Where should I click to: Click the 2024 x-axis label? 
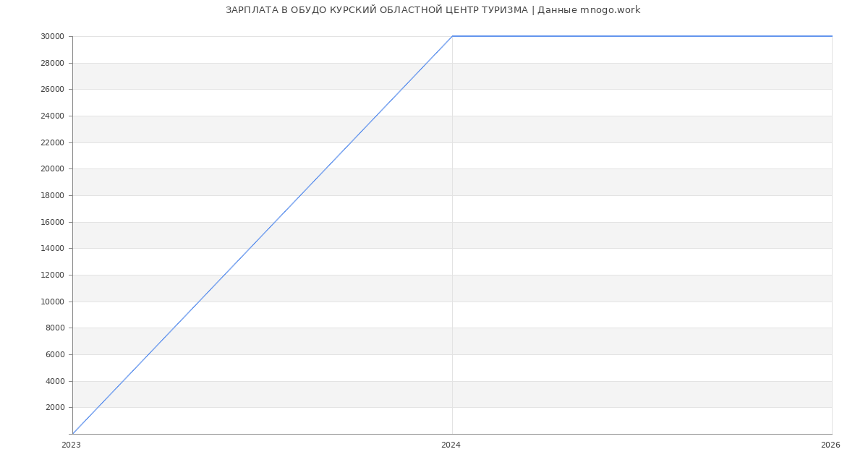(x=451, y=445)
